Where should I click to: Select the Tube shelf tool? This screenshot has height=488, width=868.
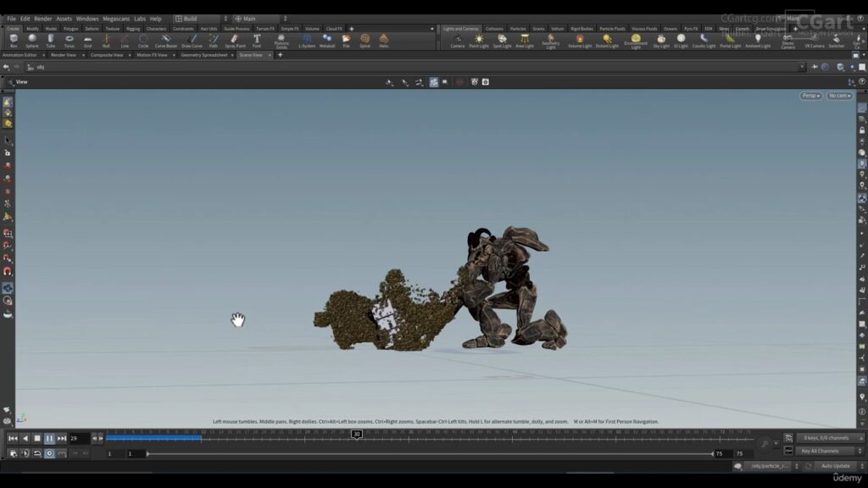(50, 41)
